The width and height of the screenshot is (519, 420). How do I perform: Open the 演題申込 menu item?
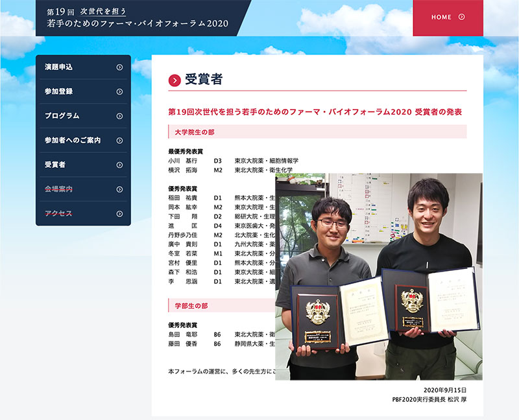click(59, 67)
